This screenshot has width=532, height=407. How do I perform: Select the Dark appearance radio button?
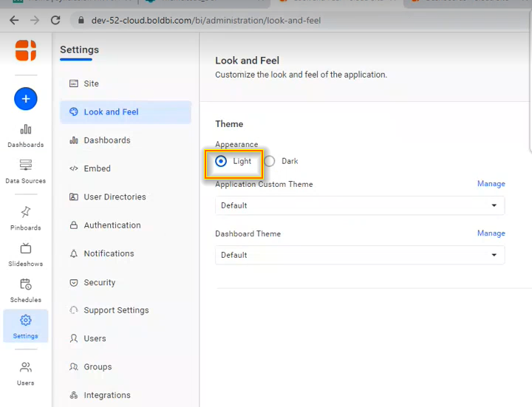tap(270, 161)
